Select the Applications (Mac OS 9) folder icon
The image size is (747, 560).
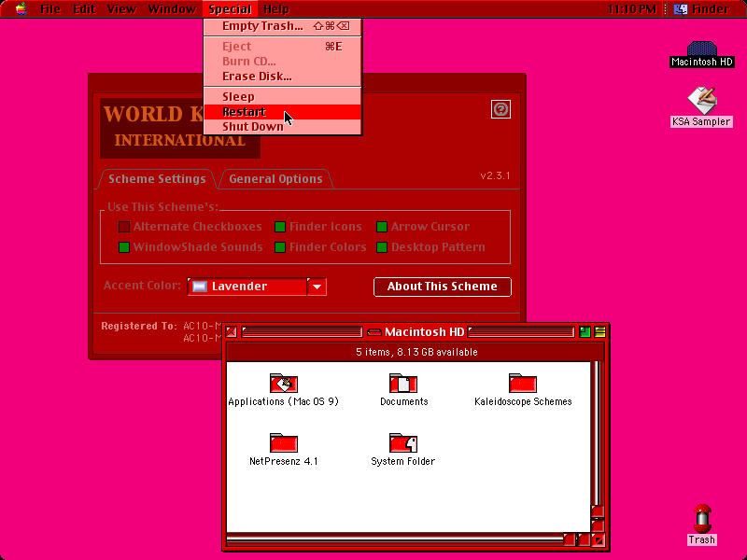pyautogui.click(x=284, y=383)
